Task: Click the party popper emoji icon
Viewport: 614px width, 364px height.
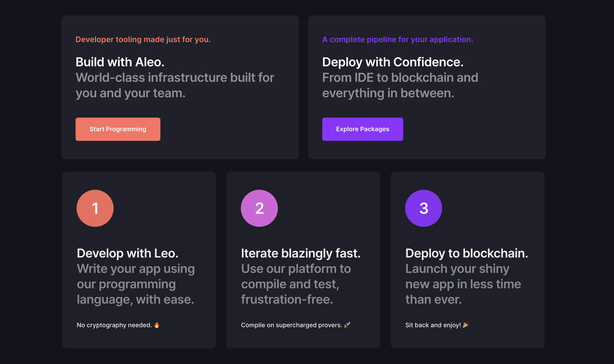Action: pos(465,325)
